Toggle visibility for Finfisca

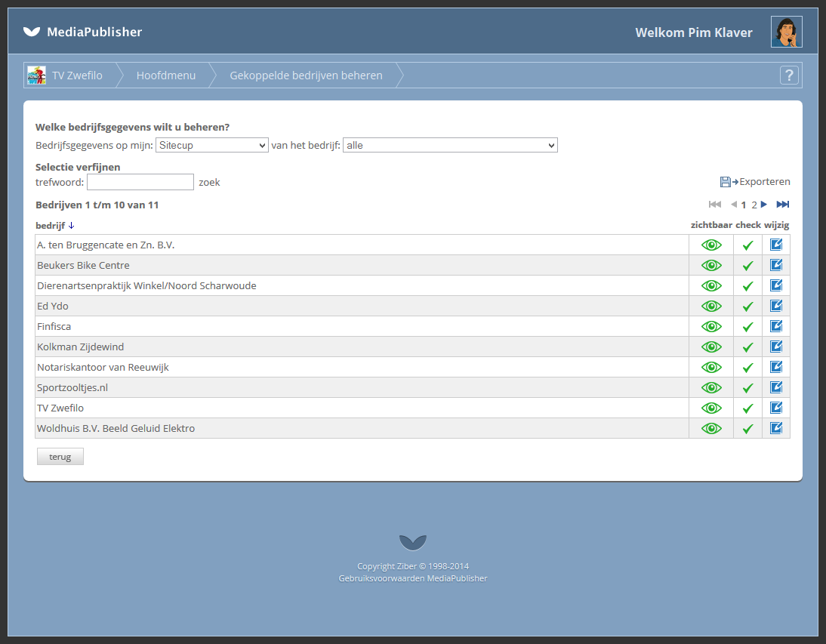[x=711, y=326]
